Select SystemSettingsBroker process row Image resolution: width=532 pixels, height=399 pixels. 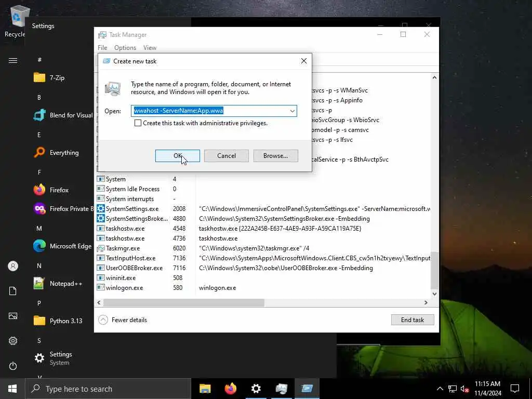tap(263, 219)
